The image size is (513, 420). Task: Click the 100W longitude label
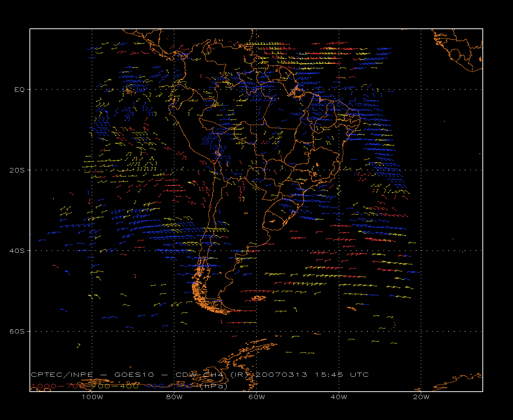[x=92, y=397]
